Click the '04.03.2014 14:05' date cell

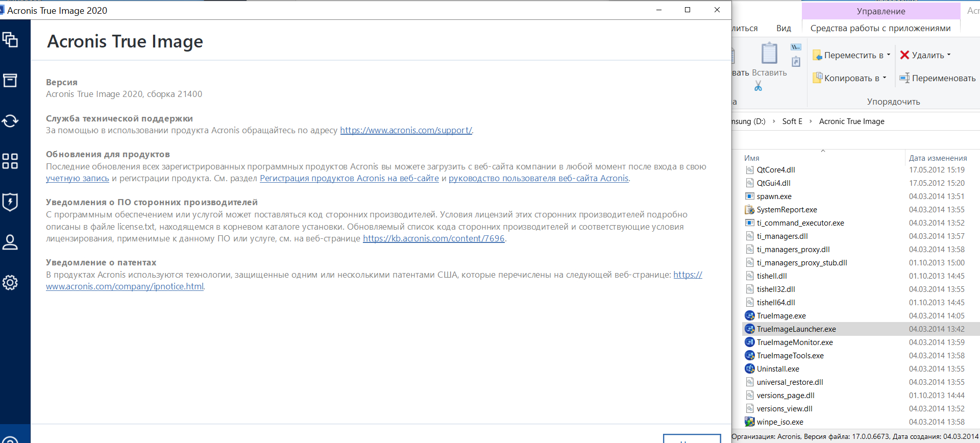937,316
